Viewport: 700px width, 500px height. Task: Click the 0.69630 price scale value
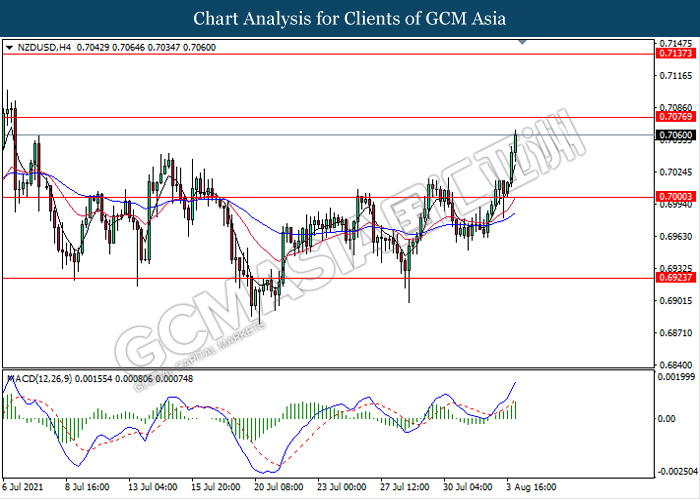pos(676,237)
